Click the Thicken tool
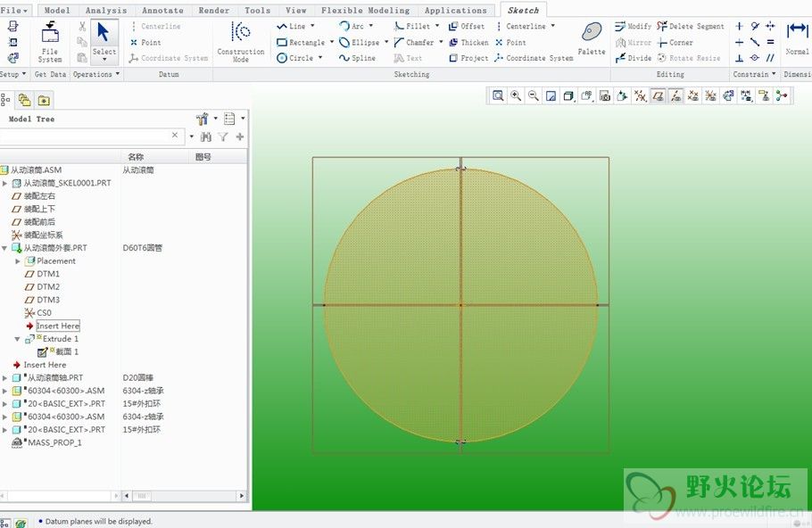812x528 pixels. (x=468, y=42)
